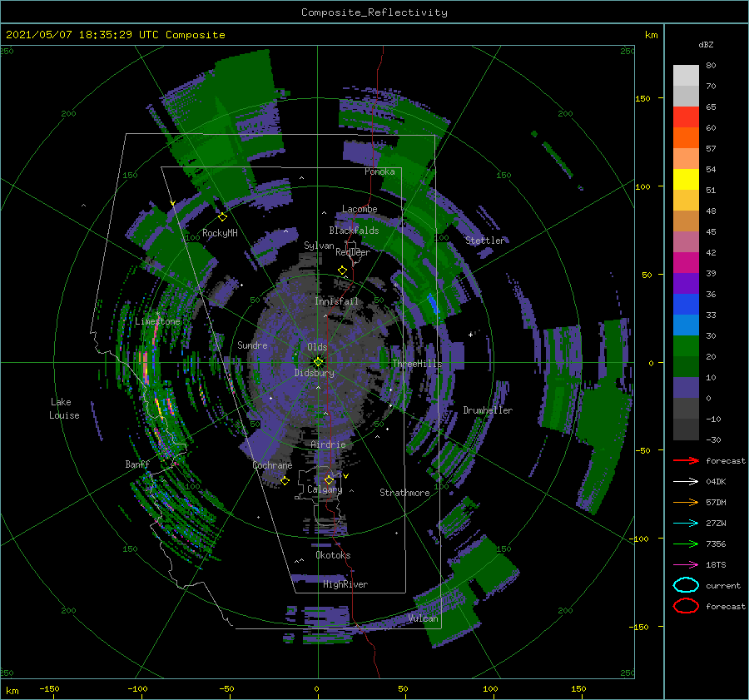
Task: Click the 'Blackfalds' map label
Action: click(x=354, y=231)
